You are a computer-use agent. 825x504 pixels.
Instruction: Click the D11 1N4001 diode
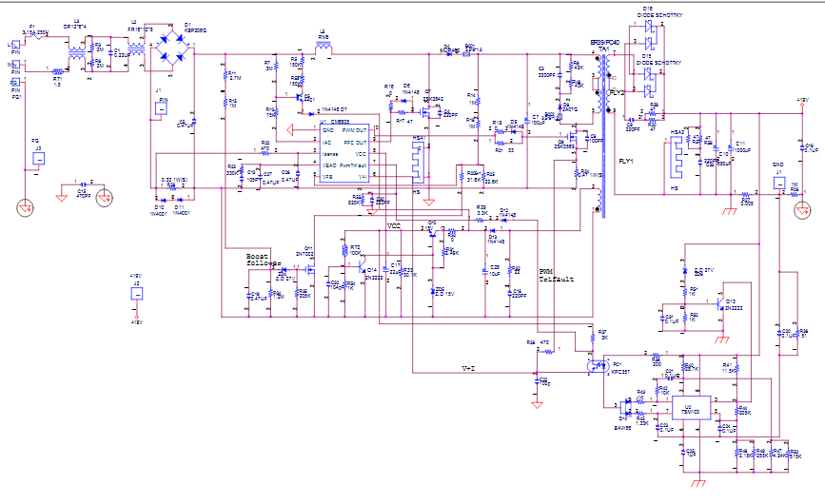pos(180,199)
